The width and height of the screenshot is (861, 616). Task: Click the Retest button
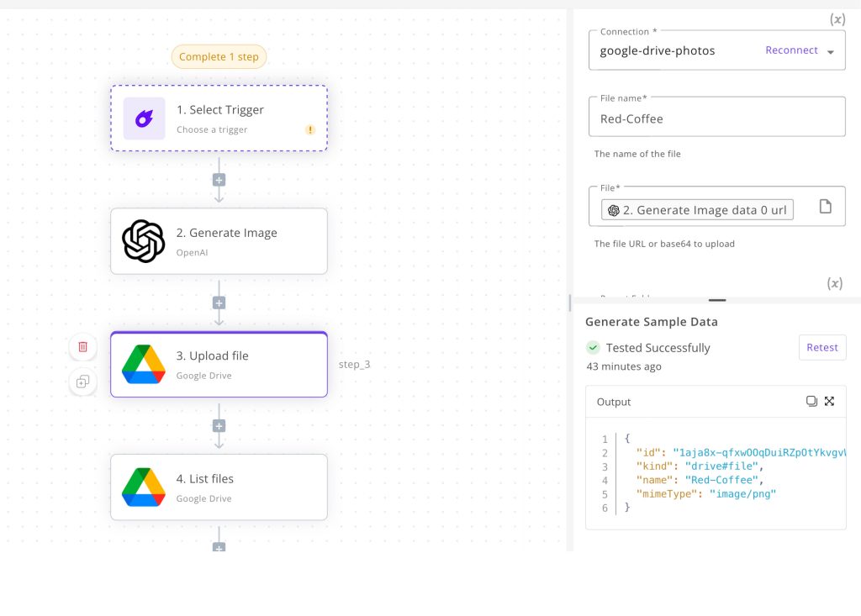pos(822,347)
